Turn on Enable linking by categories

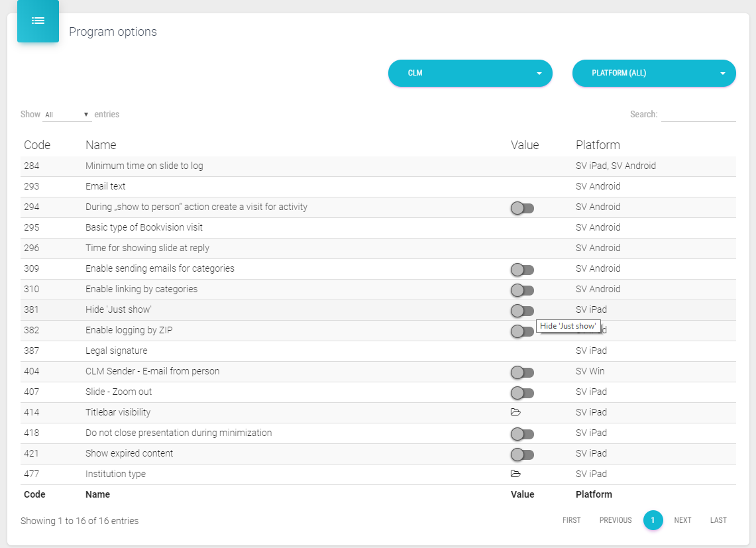pos(522,290)
